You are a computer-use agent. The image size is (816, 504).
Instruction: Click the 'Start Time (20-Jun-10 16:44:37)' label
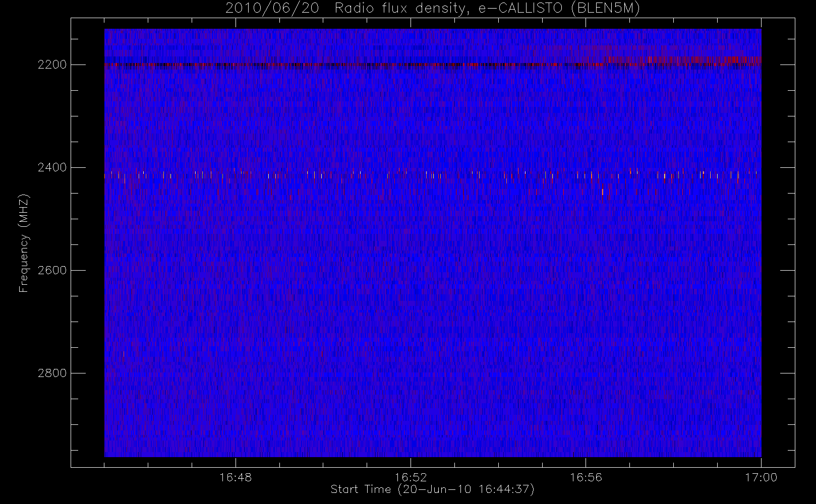[432, 489]
